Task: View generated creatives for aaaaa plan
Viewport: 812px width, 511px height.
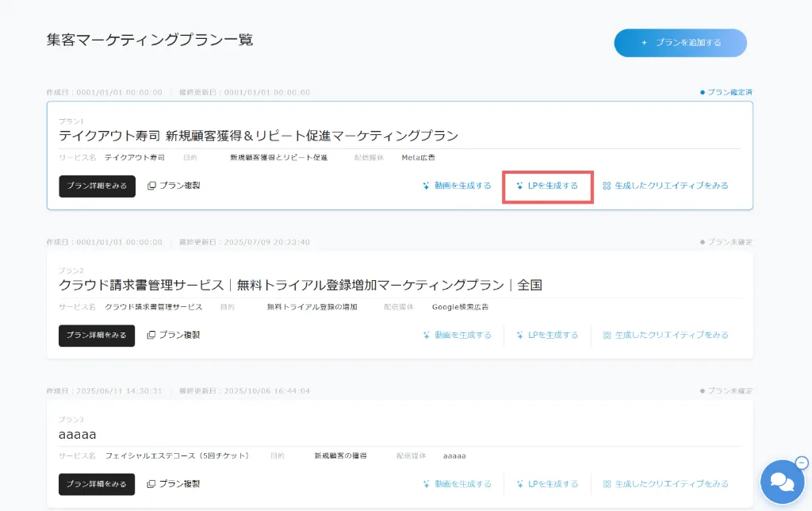Action: pos(665,483)
